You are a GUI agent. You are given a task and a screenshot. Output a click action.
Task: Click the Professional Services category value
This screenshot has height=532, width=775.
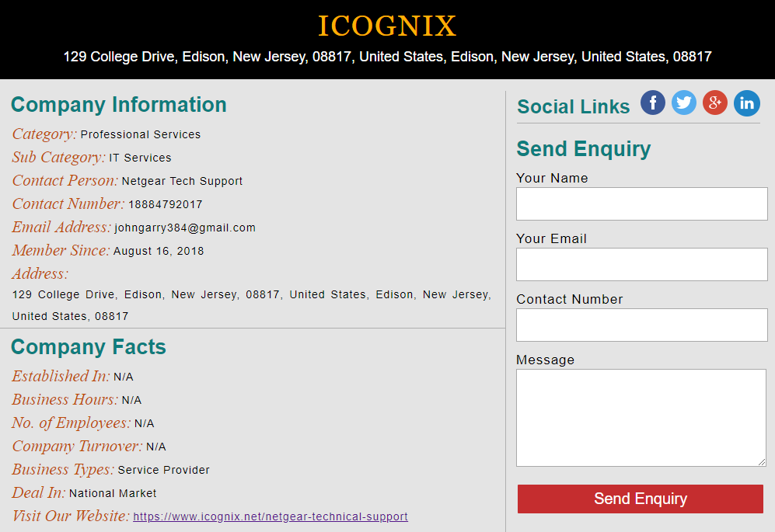point(141,134)
